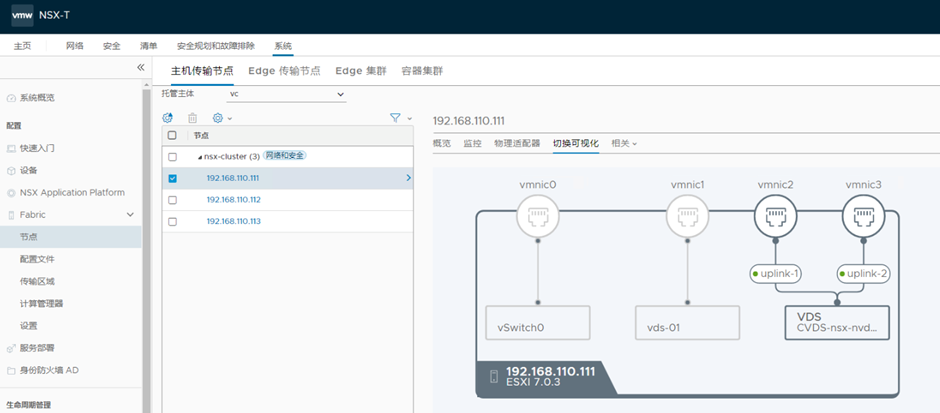
Task: Switch to the 概览 detail tab
Action: click(442, 143)
